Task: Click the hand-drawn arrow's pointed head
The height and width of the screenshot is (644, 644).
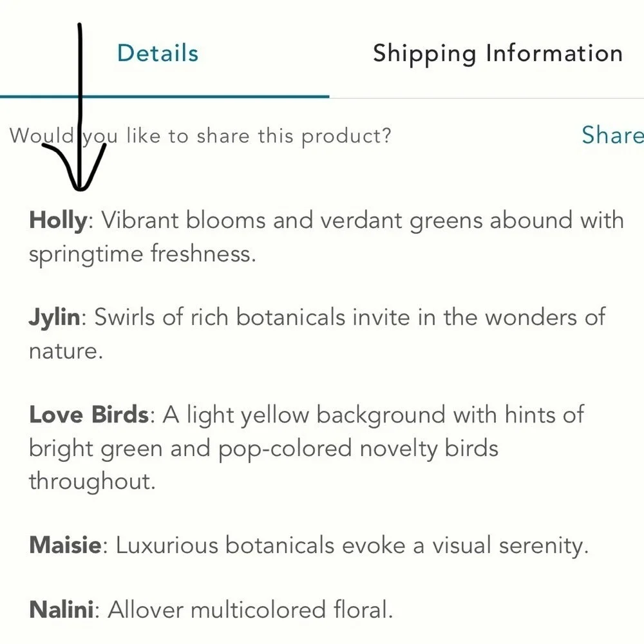Action: click(x=79, y=181)
